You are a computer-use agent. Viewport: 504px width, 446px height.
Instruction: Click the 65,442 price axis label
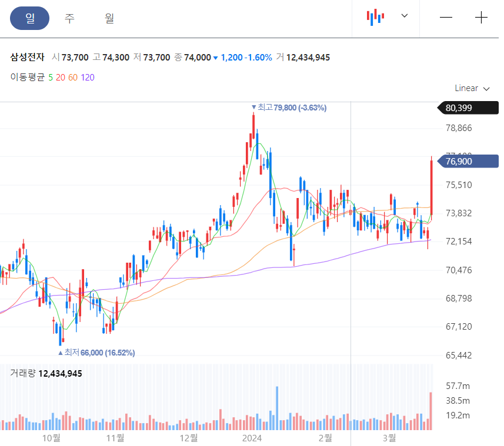459,355
